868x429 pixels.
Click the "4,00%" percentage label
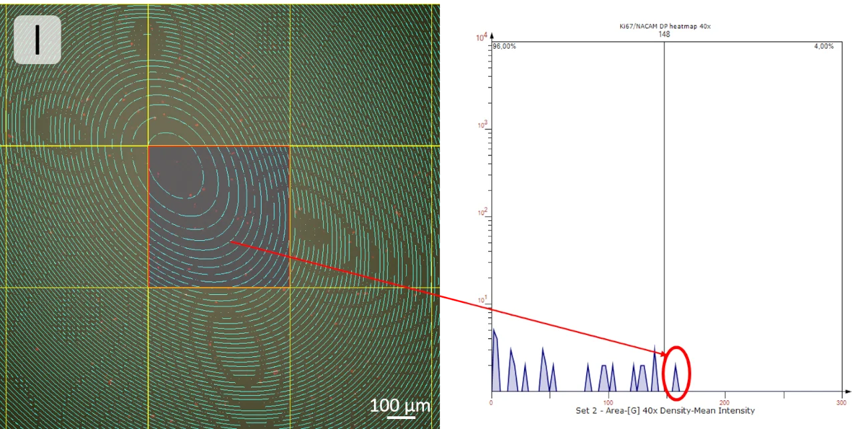point(824,46)
